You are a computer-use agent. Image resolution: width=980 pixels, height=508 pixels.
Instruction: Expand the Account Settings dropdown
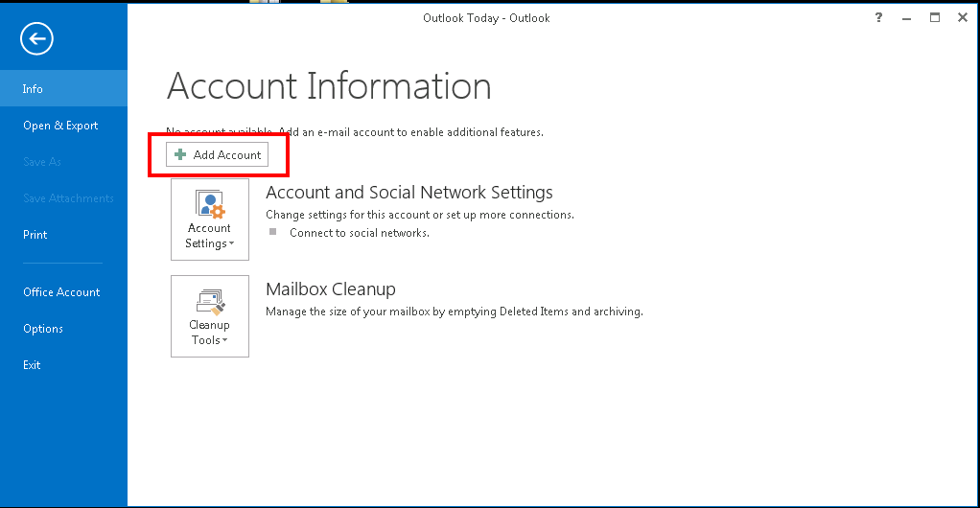point(210,219)
